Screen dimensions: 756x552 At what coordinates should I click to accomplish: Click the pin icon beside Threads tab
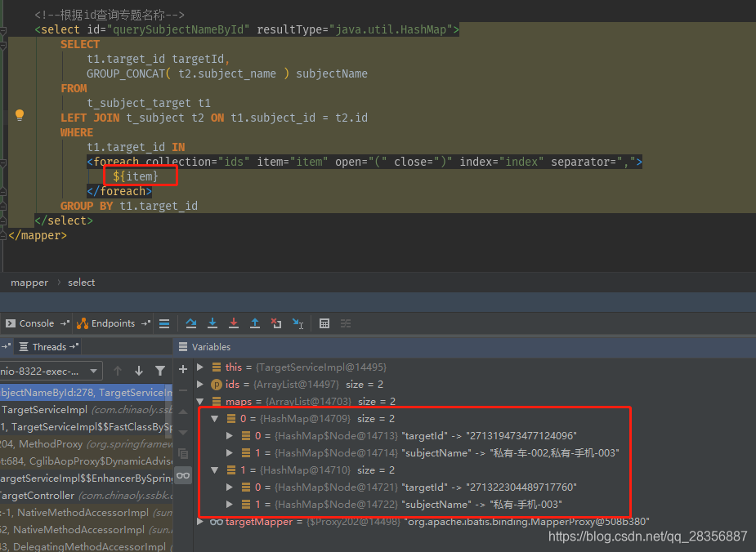74,347
